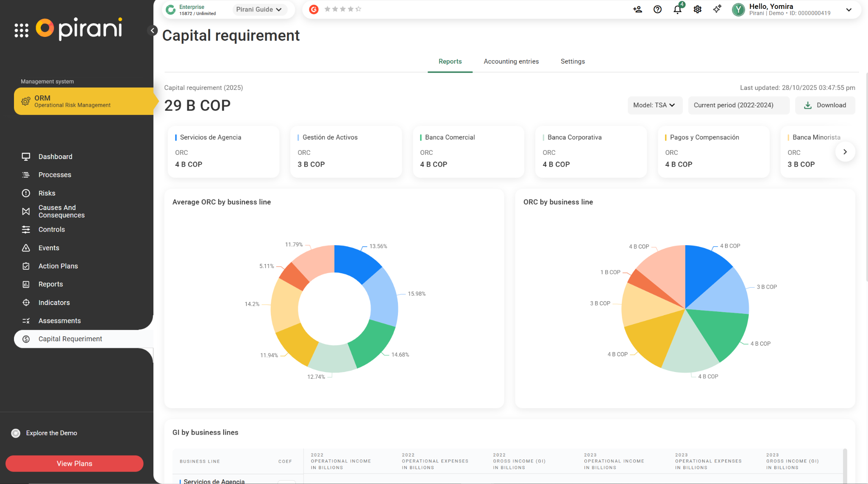
Task: Go to Causes And Consequences
Action: [61, 211]
